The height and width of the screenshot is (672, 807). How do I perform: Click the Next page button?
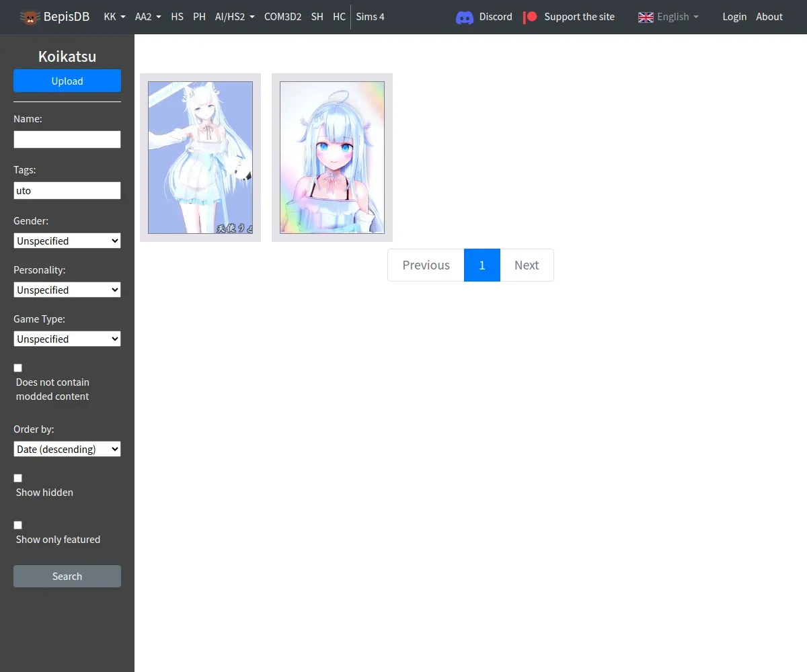pyautogui.click(x=527, y=265)
